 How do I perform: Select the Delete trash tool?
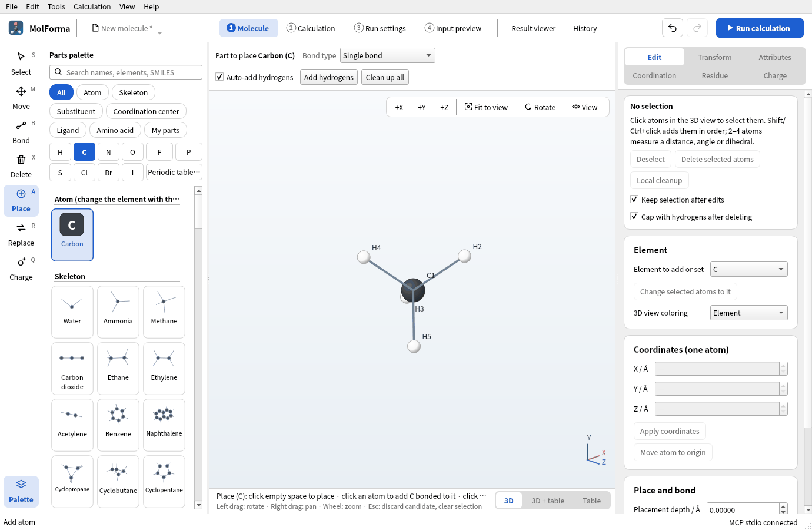click(21, 160)
